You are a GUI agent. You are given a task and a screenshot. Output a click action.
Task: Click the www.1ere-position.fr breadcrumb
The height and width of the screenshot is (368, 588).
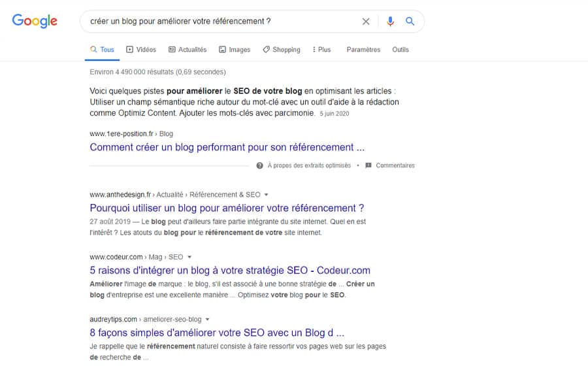[x=131, y=133]
